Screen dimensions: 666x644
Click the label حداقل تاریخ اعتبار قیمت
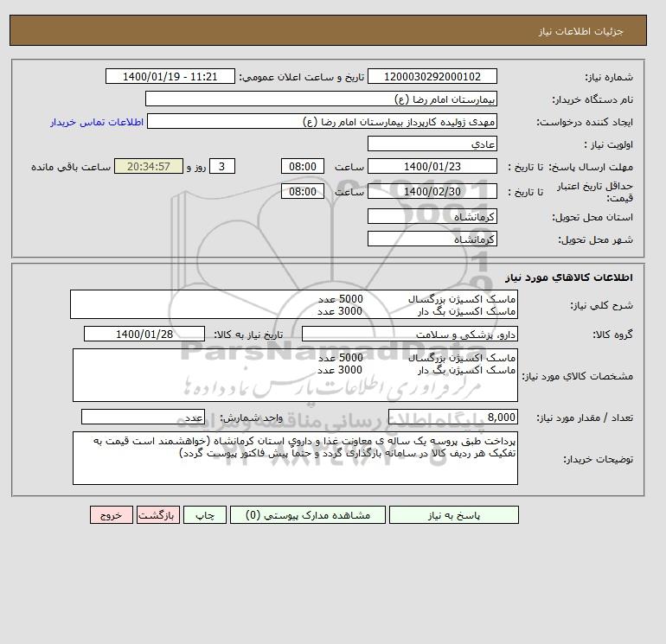click(595, 192)
